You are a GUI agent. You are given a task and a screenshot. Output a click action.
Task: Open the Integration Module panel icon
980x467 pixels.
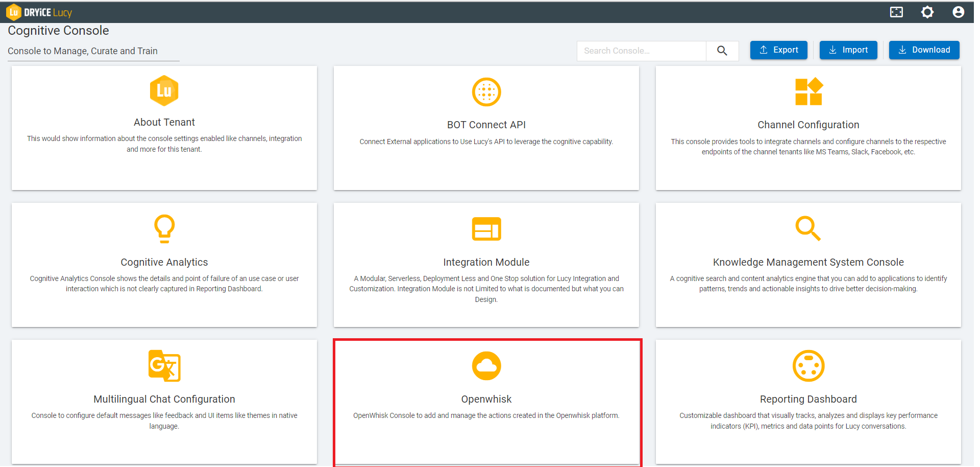pyautogui.click(x=486, y=229)
